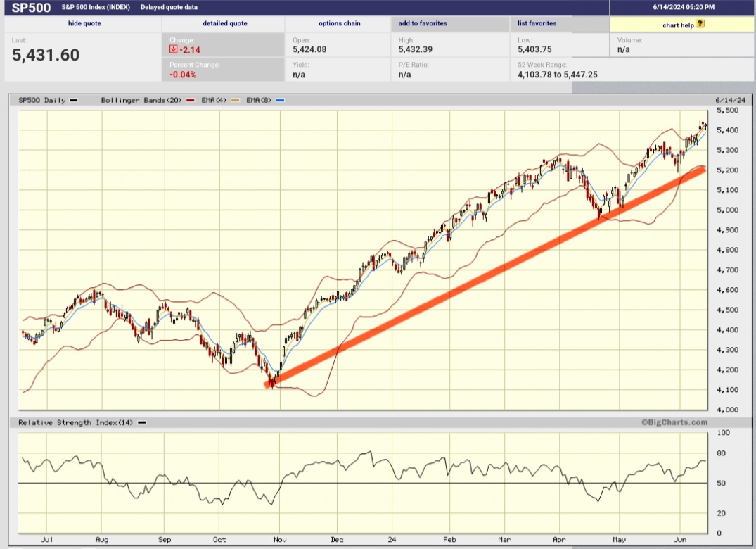756x549 pixels.
Task: Hide the quote panel using hide quote
Action: click(84, 23)
